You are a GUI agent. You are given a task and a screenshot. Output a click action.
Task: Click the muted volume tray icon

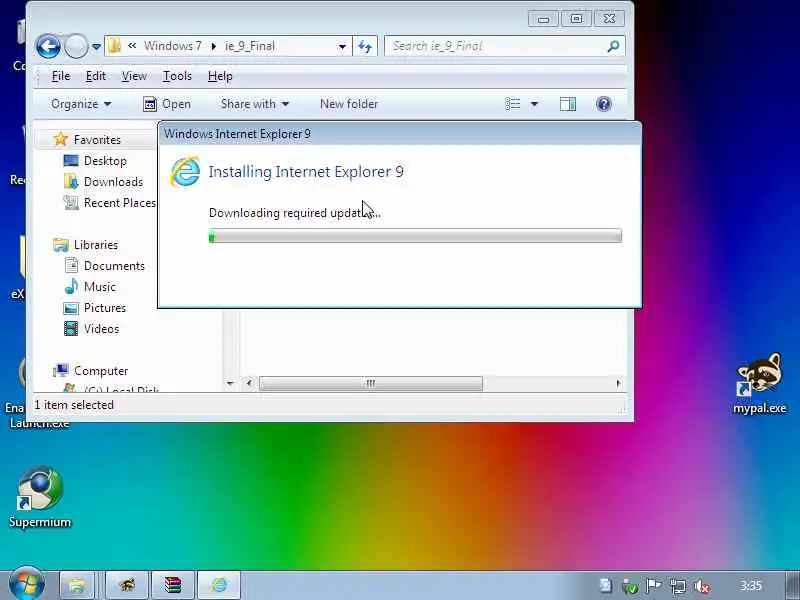point(703,587)
